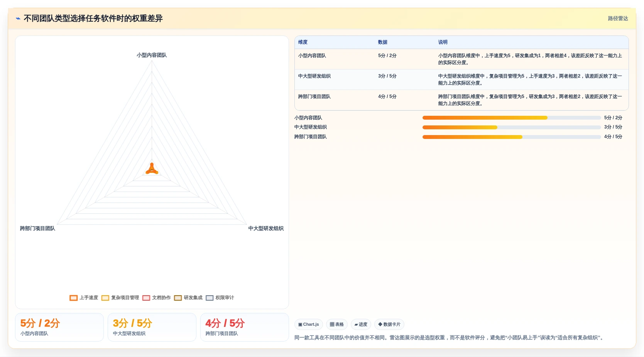
Task: Click the 中大型研发组织 row description text
Action: pyautogui.click(x=530, y=80)
